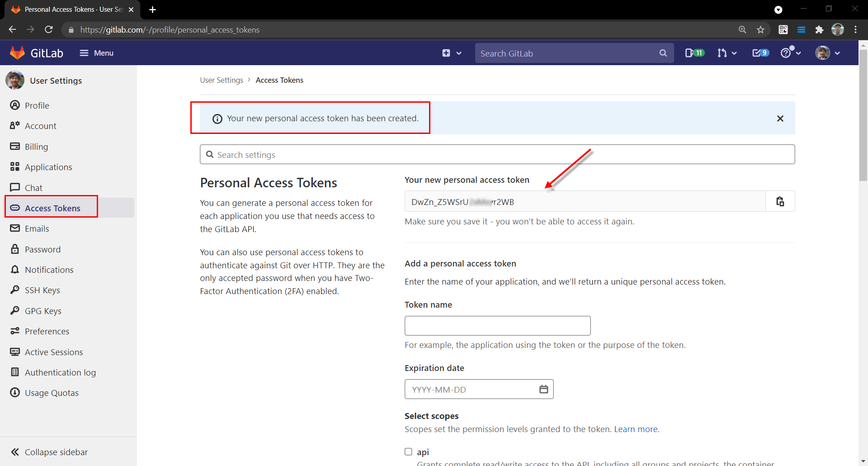
Task: Open the Chrome three-dot menu
Action: pyautogui.click(x=856, y=30)
